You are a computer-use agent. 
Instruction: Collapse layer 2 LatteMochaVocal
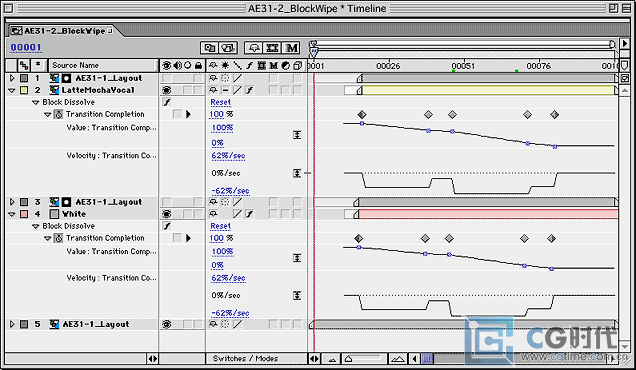12,90
